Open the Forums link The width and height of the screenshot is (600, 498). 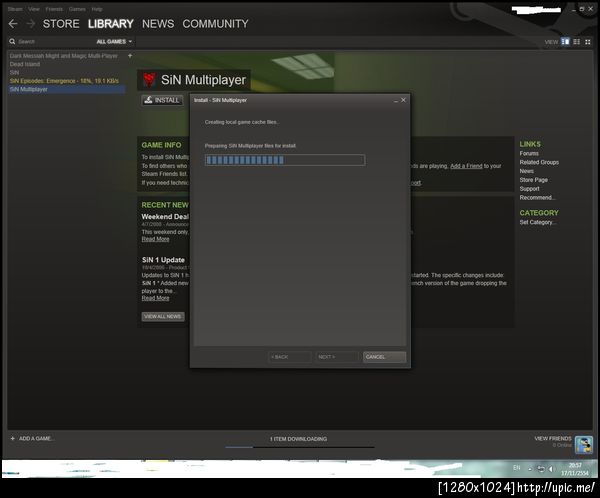529,153
